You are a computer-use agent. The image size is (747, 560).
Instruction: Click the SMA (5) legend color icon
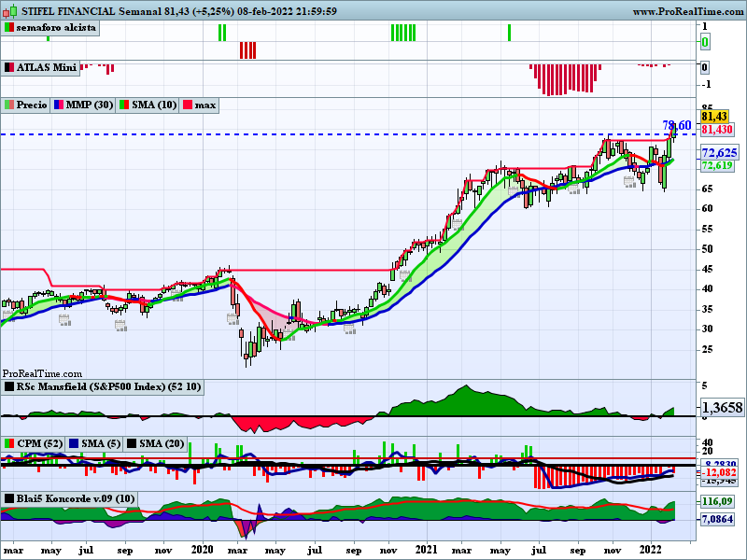[x=74, y=444]
